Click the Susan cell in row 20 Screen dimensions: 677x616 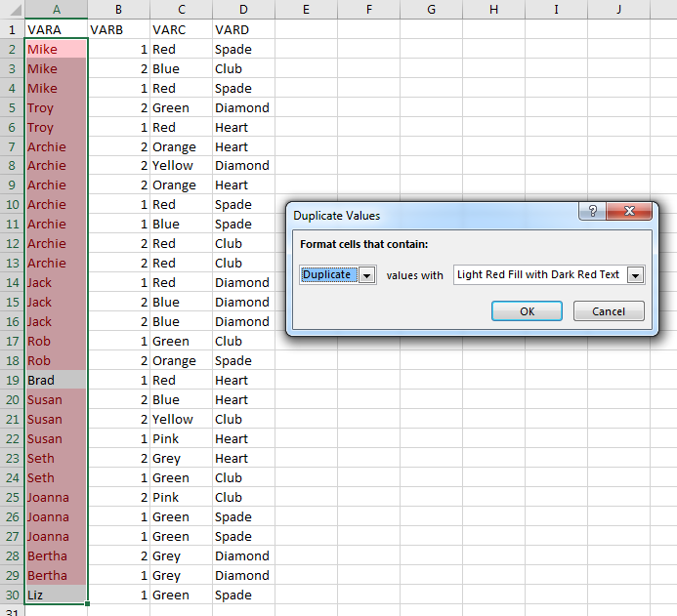click(56, 399)
